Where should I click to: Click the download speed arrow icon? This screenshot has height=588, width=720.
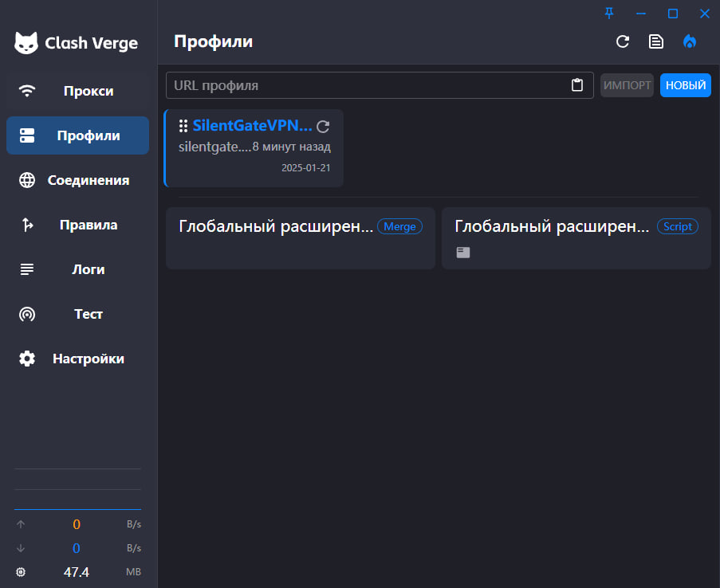21,548
